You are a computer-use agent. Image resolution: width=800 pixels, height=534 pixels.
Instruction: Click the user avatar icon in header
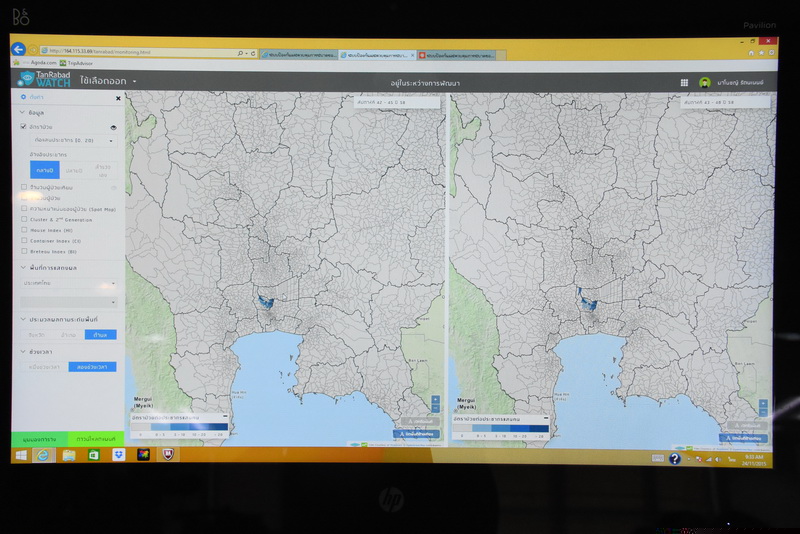tap(705, 83)
